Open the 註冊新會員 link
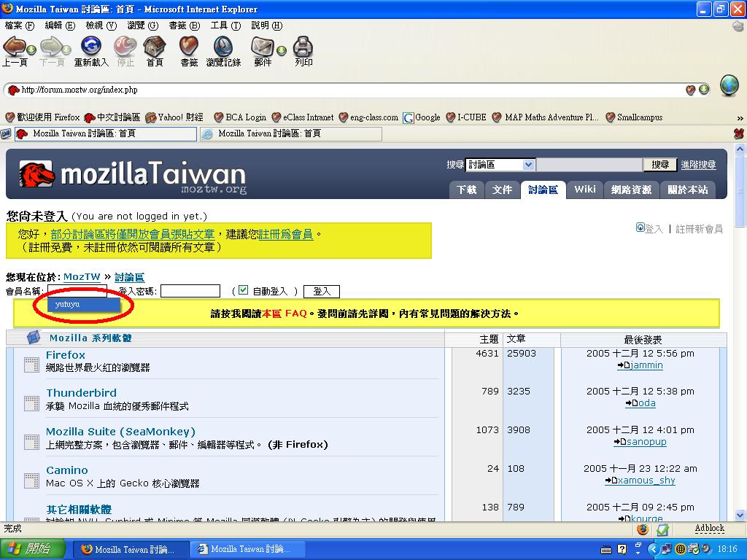 pos(699,229)
